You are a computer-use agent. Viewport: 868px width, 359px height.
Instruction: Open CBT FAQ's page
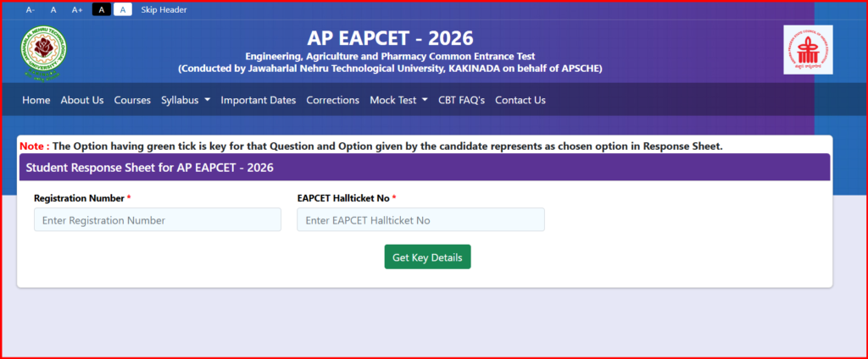pyautogui.click(x=461, y=100)
